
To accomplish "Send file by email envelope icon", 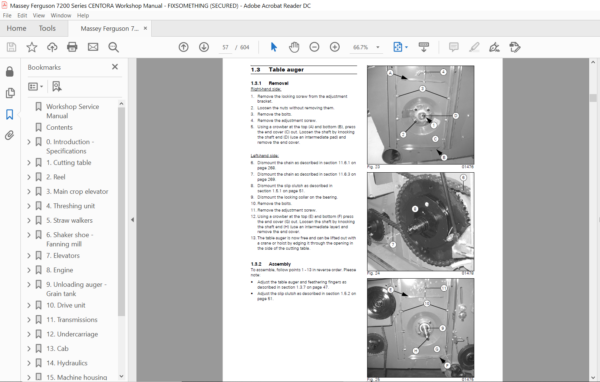I will [93, 47].
